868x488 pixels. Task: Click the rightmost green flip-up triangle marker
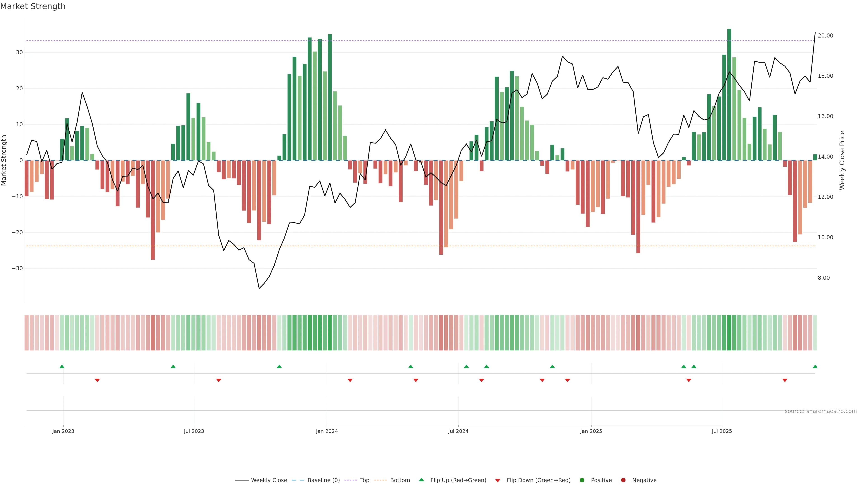click(x=815, y=366)
